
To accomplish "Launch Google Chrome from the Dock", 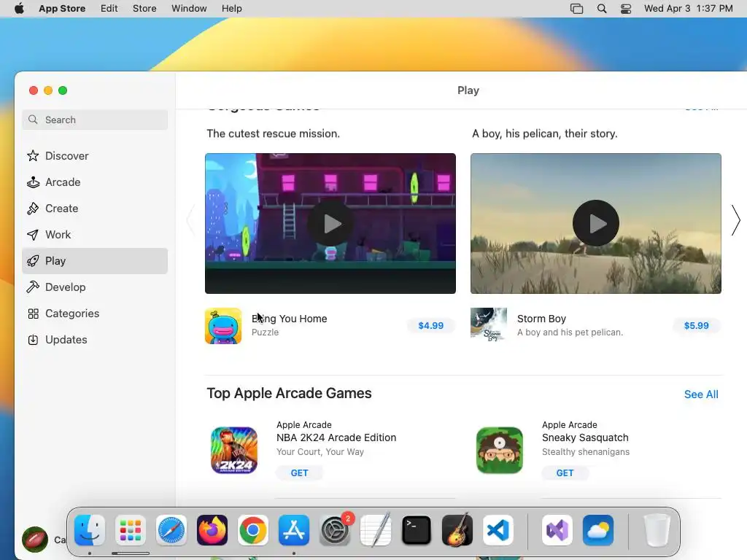I will (253, 530).
